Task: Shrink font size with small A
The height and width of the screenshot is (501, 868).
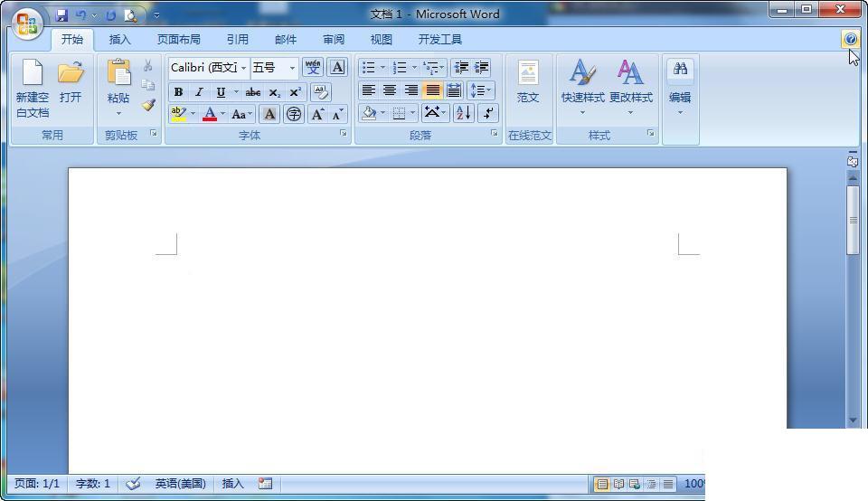Action: click(337, 114)
